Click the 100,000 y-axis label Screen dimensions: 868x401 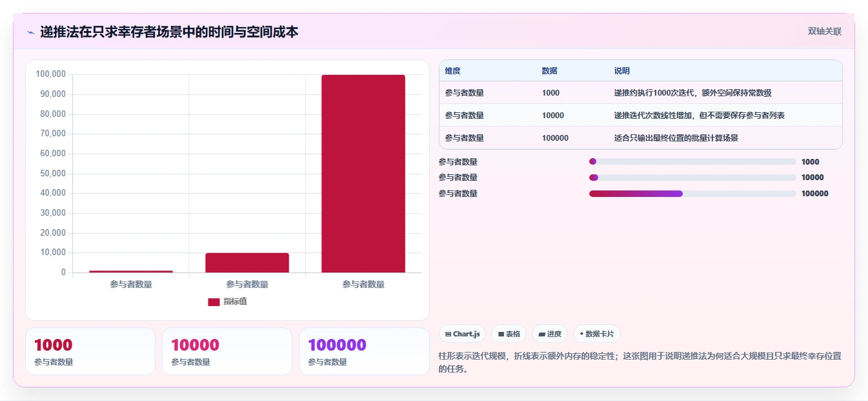tap(51, 74)
